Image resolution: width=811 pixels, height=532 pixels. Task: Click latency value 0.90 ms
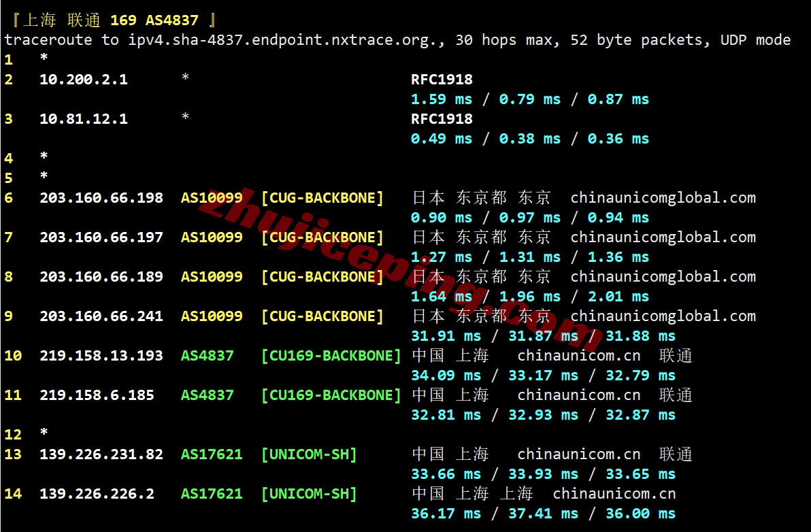[x=441, y=218]
